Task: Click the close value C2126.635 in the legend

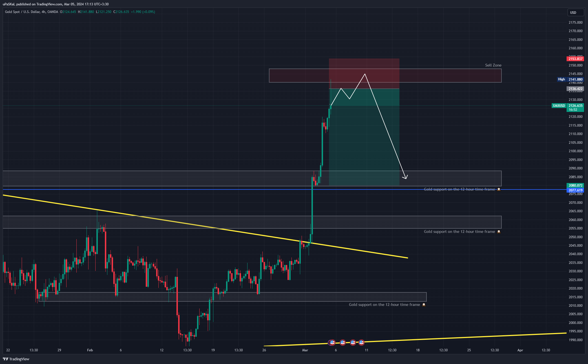Action: point(121,12)
